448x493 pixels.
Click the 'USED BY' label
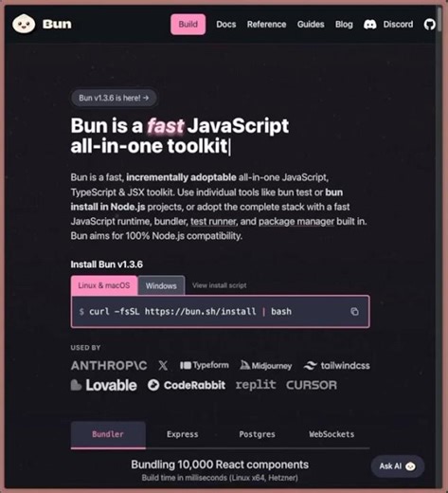(x=85, y=348)
